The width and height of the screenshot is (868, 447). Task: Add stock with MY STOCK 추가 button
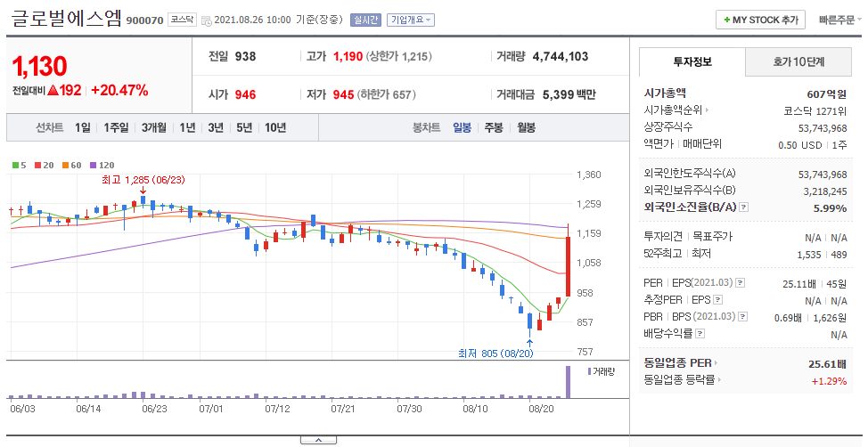pyautogui.click(x=760, y=20)
